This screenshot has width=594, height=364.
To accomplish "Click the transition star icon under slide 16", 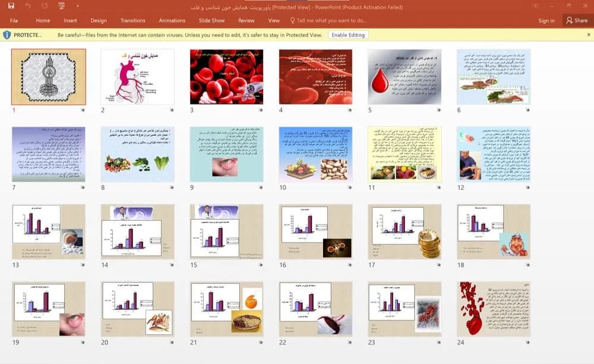I will pyautogui.click(x=350, y=265).
